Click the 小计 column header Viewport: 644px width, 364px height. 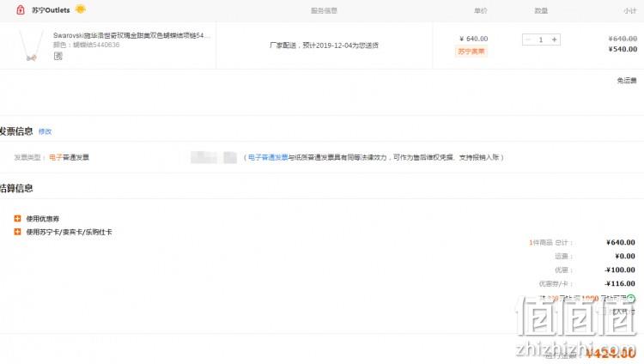click(x=629, y=10)
